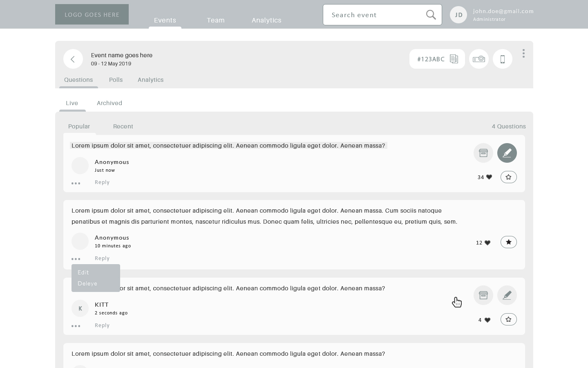Open the Polls tab
588x368 pixels.
click(116, 80)
